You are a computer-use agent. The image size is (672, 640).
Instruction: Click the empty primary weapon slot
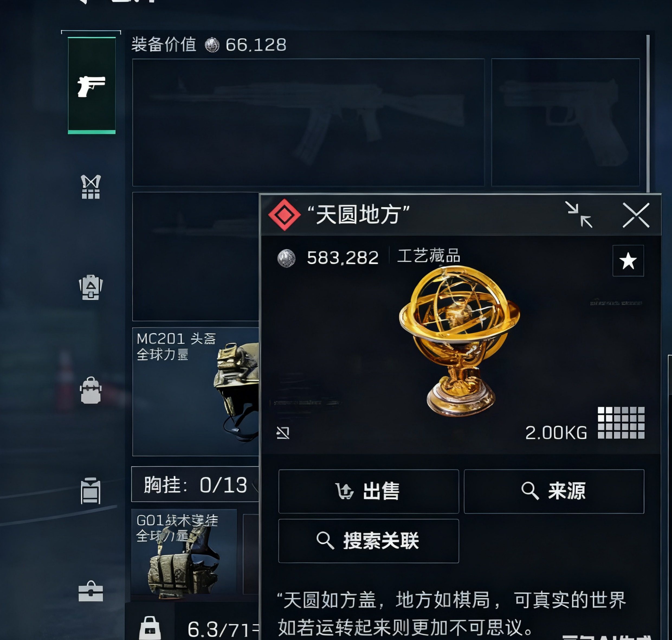click(x=308, y=123)
